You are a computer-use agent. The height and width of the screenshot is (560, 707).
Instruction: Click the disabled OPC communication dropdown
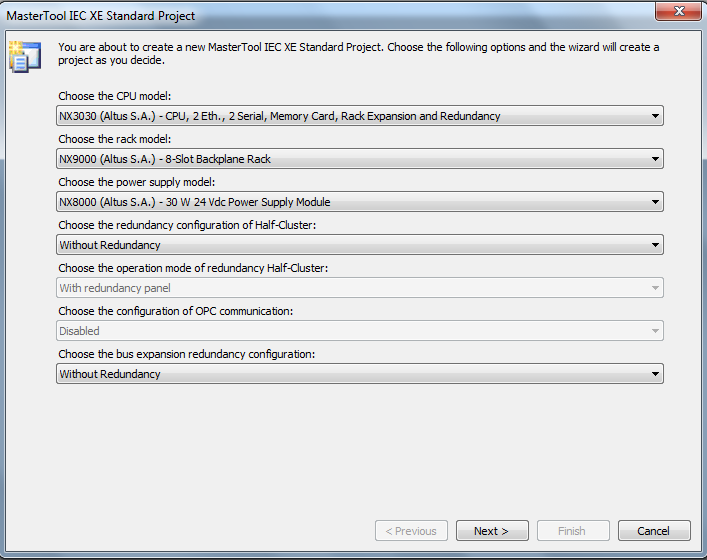click(360, 331)
